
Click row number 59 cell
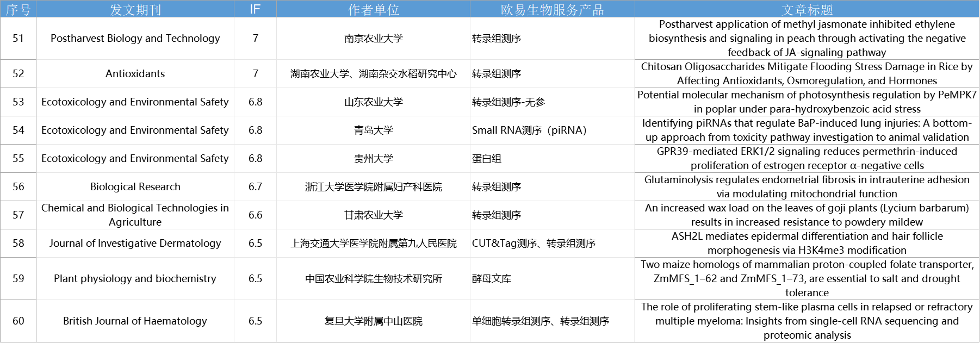[18, 279]
